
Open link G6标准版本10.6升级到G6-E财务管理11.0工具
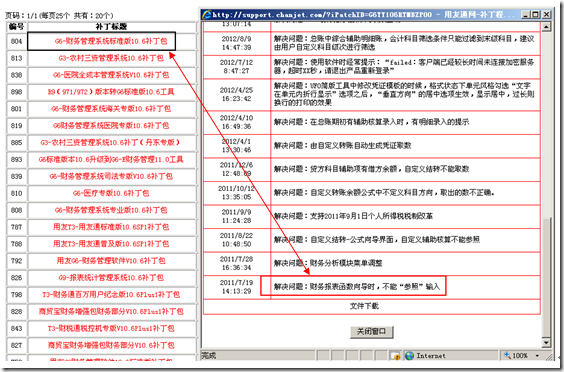[x=111, y=159]
